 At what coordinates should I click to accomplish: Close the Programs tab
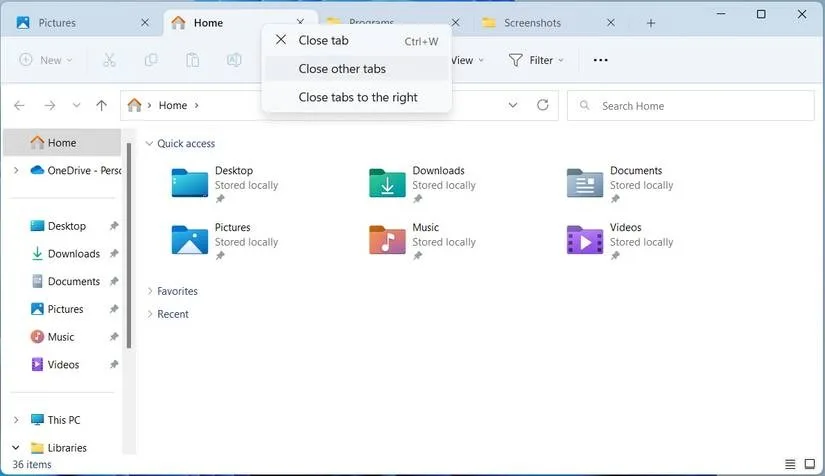coord(456,23)
